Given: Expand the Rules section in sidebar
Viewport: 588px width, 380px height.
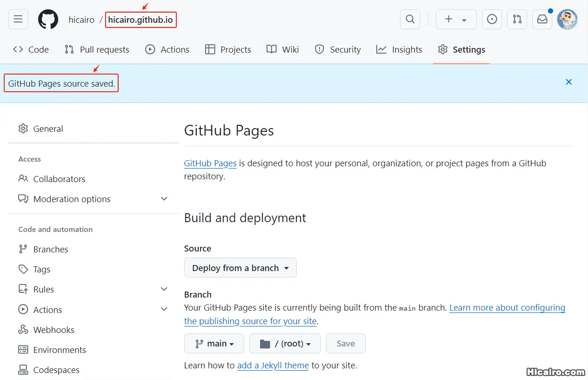Looking at the screenshot, I should (x=164, y=289).
